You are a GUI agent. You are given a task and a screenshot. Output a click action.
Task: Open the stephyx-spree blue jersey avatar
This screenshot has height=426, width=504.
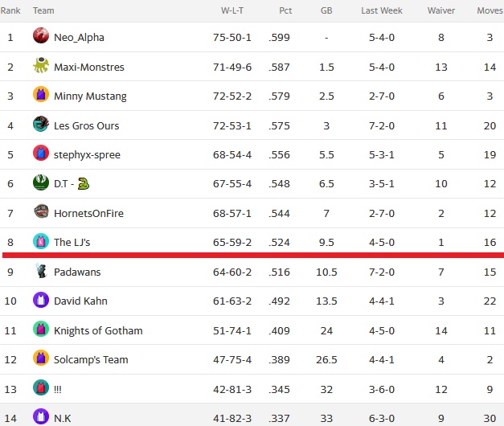click(x=41, y=153)
